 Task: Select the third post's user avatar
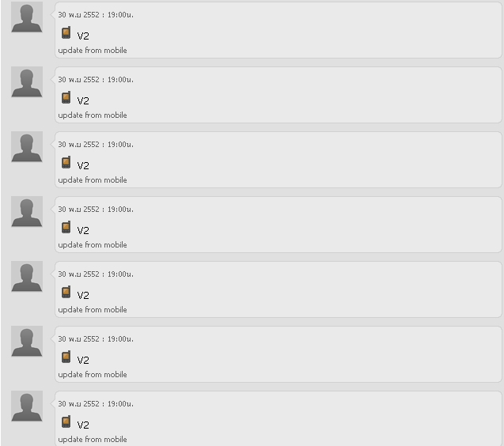27,147
